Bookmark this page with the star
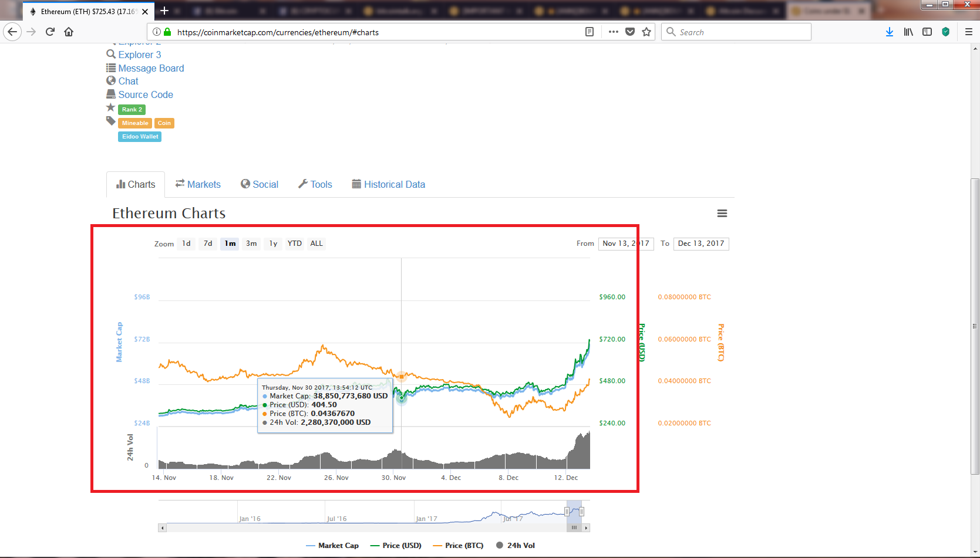 (x=646, y=32)
